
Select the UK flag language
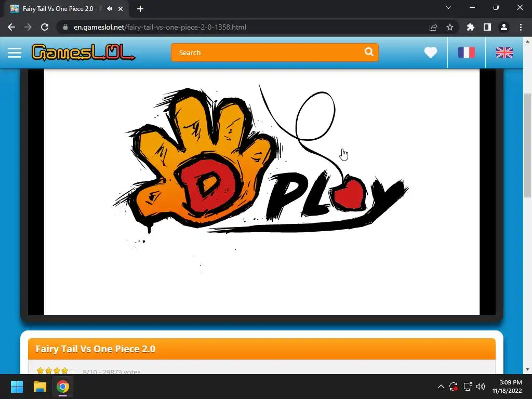tap(504, 52)
